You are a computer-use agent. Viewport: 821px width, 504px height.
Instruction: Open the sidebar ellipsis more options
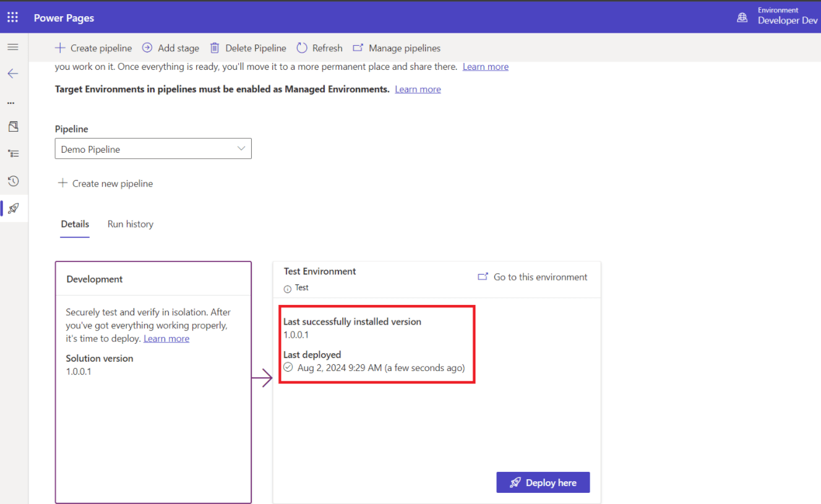[x=11, y=103]
